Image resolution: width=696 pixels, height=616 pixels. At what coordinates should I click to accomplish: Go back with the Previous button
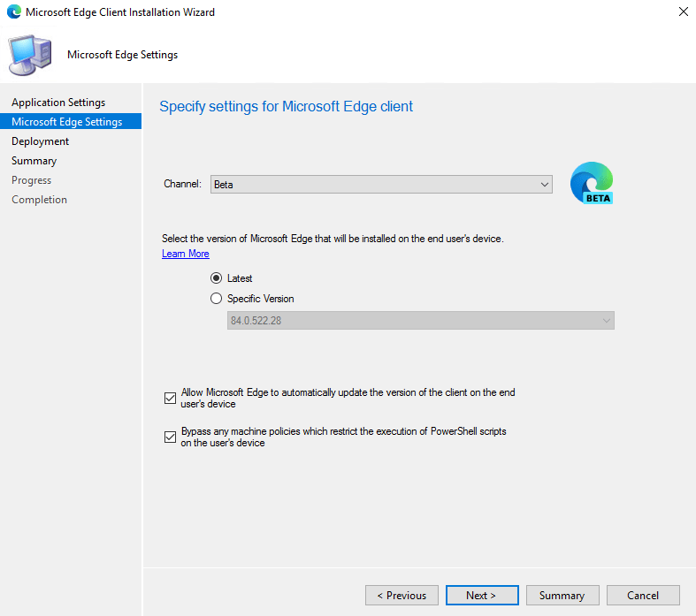tap(402, 595)
